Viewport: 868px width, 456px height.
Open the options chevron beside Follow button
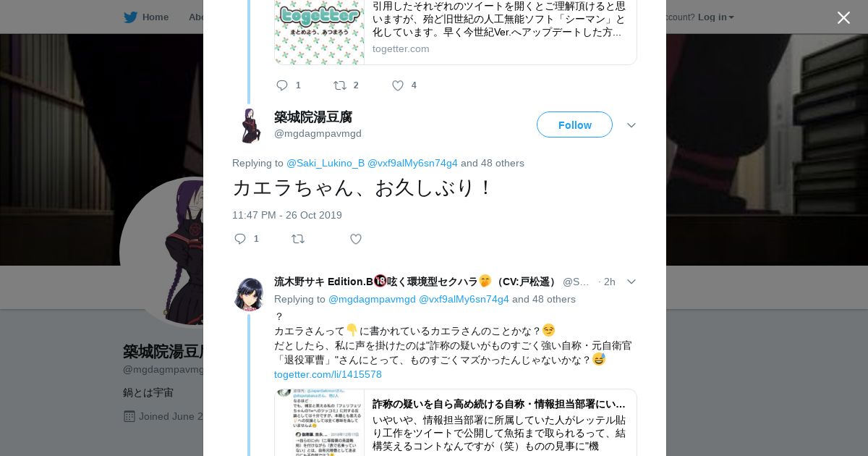coord(631,125)
